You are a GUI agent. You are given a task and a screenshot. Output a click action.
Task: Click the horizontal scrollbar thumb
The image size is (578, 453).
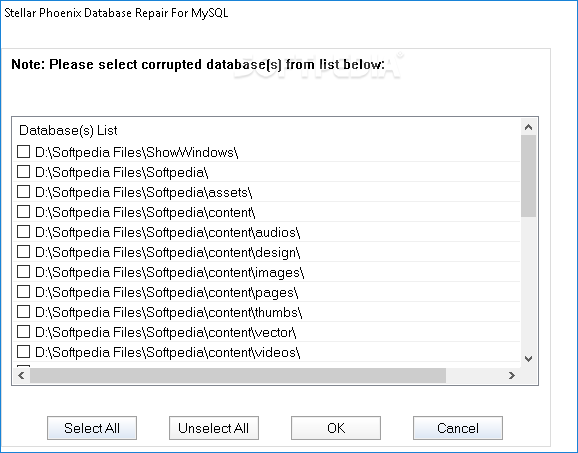point(238,376)
